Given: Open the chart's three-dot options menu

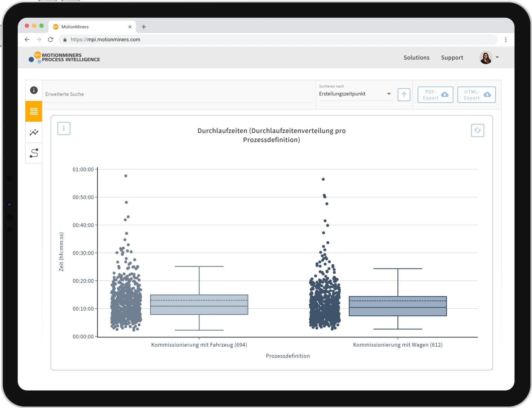Looking at the screenshot, I should (64, 128).
